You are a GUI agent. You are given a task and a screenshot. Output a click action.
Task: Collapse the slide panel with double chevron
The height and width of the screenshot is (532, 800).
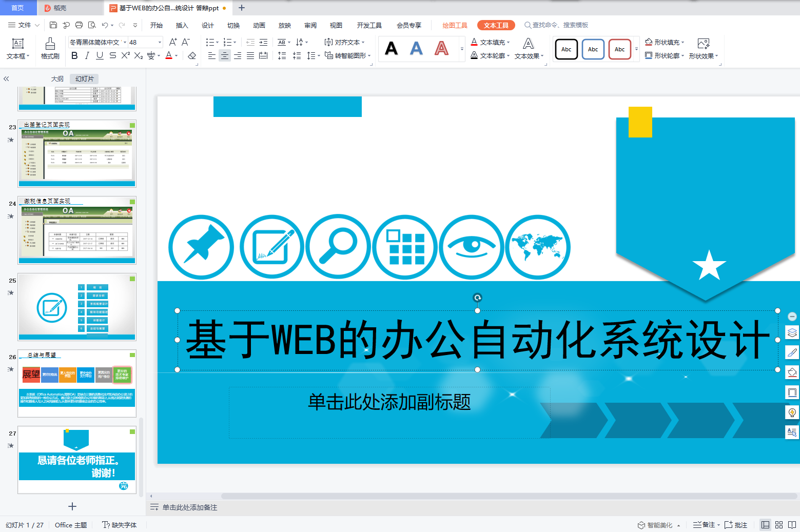tap(6, 79)
